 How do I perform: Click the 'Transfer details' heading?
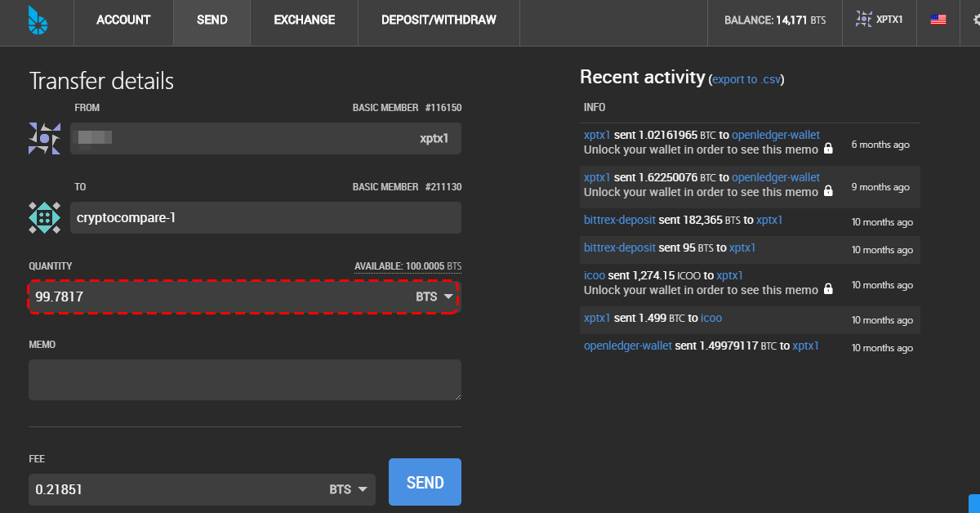pos(101,81)
